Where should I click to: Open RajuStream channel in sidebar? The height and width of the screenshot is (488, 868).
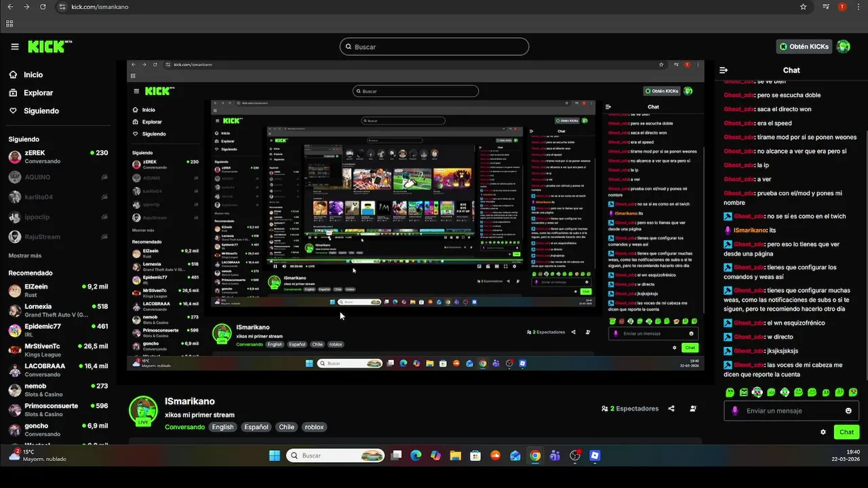[x=58, y=237]
